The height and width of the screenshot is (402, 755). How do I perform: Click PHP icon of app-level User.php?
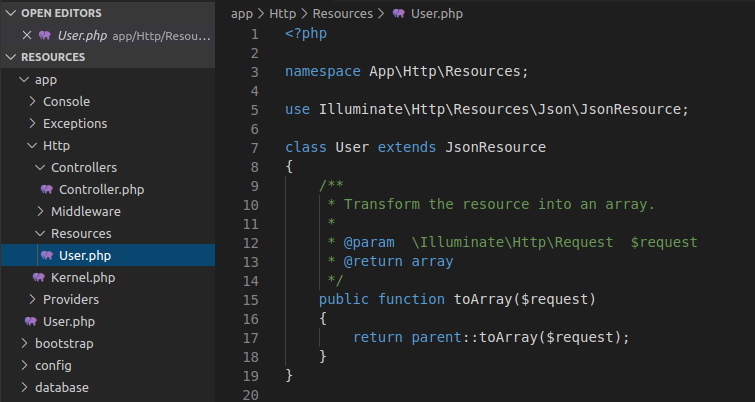[x=31, y=321]
